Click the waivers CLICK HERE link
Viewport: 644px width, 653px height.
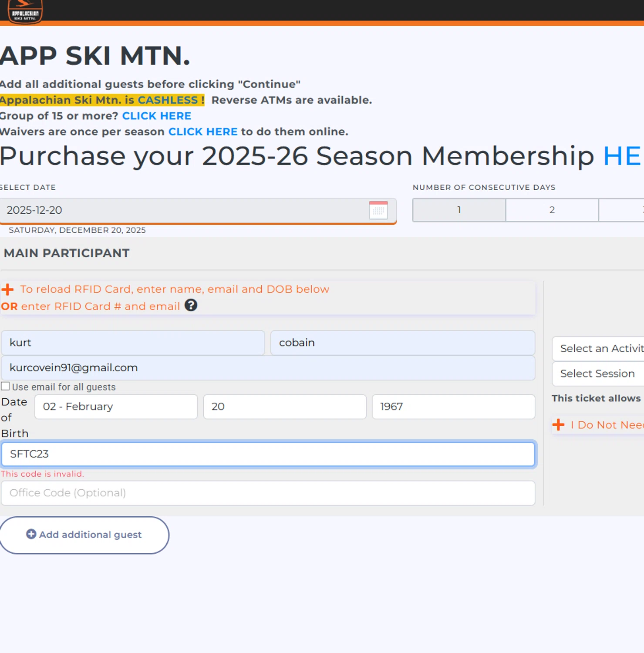click(203, 131)
